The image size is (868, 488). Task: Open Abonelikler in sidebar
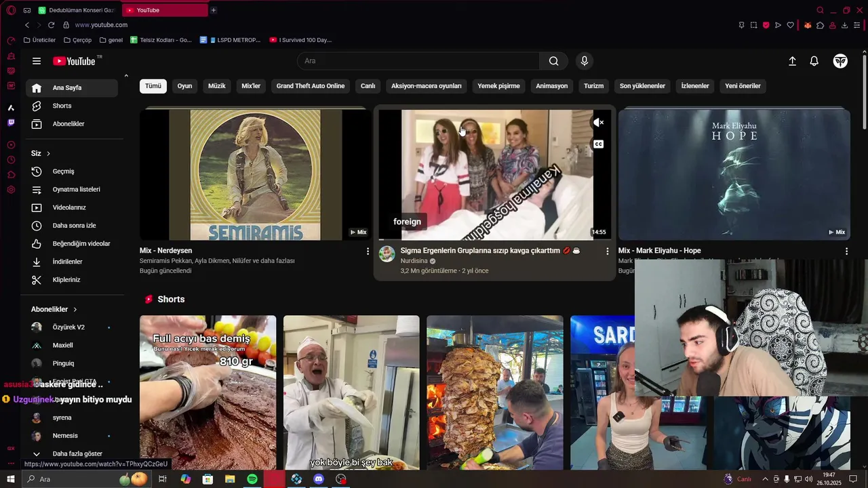(72, 124)
